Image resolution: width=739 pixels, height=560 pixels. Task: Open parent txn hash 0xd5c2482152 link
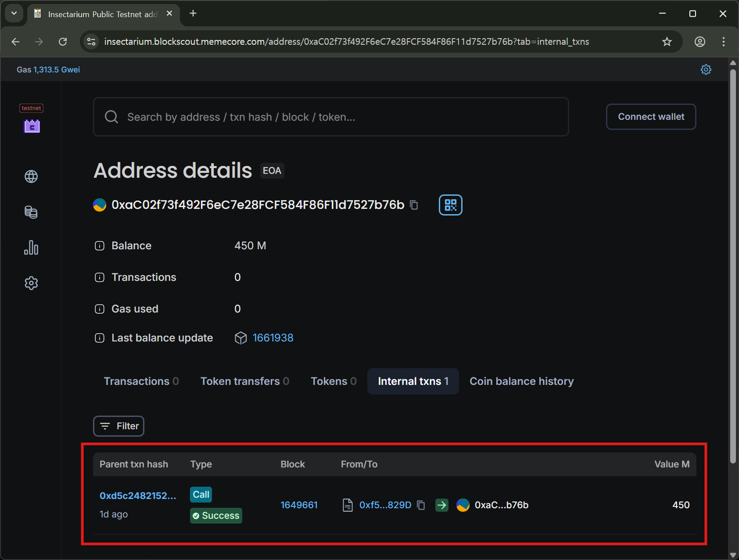138,496
